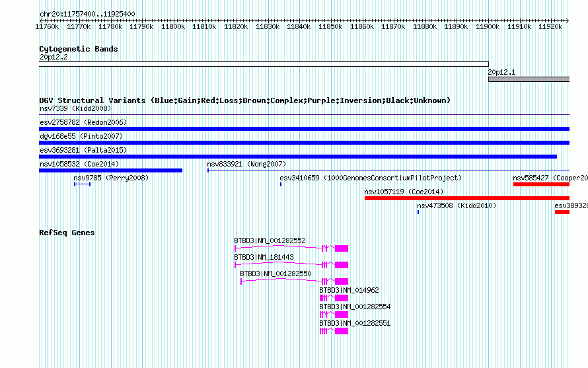
Task: Open the BTBD3|NM_001282554 transcript label
Action: click(355, 307)
